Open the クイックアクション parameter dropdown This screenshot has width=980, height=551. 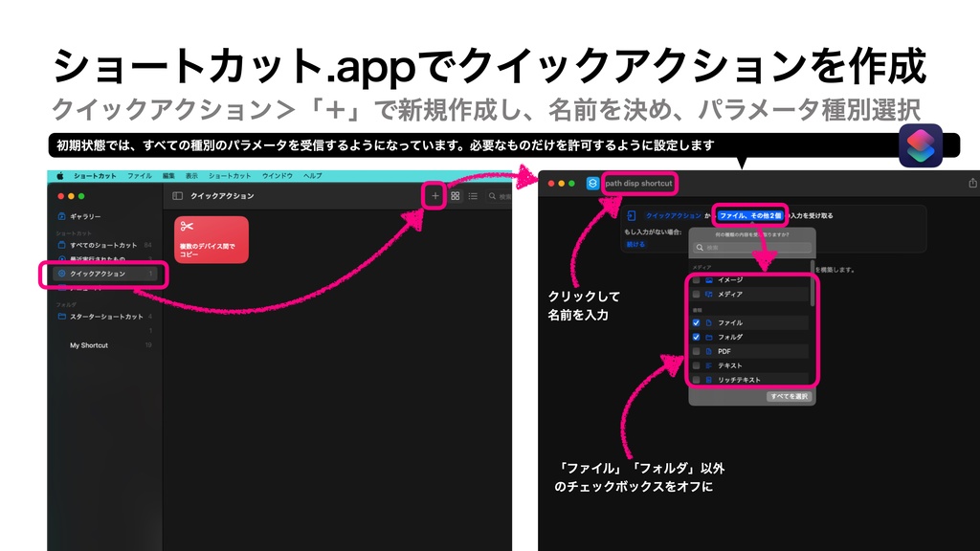click(x=674, y=214)
